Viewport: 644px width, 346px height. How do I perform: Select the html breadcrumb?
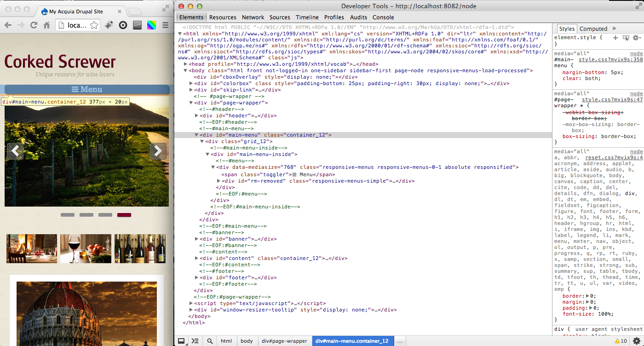pyautogui.click(x=226, y=341)
